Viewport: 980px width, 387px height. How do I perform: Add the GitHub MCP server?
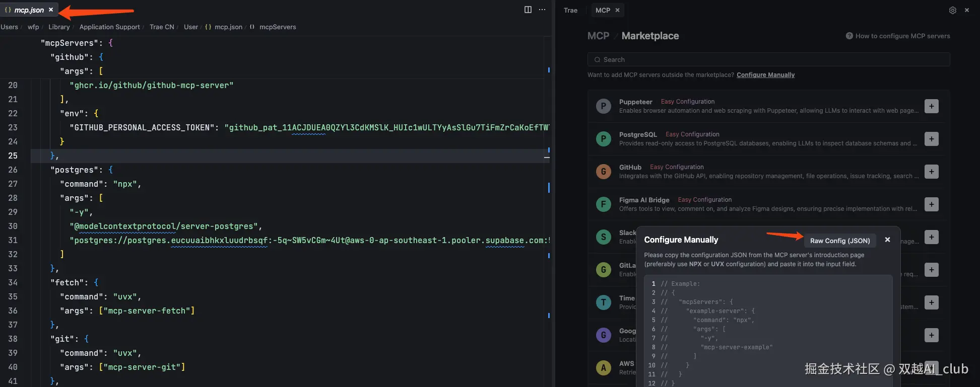[x=932, y=172]
